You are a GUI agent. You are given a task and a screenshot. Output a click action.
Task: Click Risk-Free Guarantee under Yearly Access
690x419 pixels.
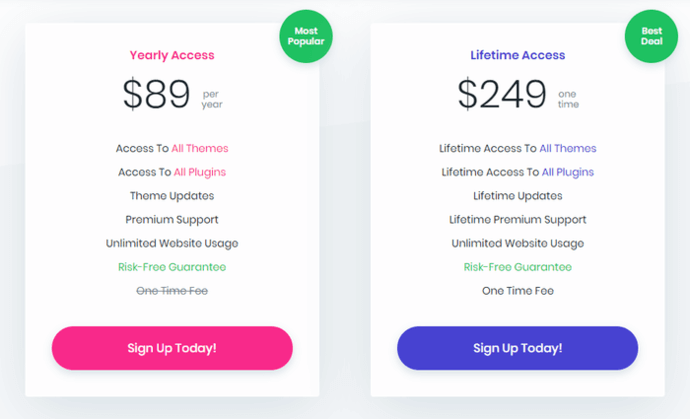tap(172, 267)
